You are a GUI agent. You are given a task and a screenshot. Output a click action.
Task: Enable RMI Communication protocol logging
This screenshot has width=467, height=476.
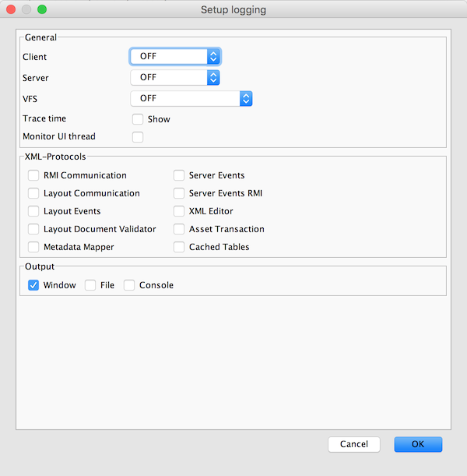pos(33,175)
